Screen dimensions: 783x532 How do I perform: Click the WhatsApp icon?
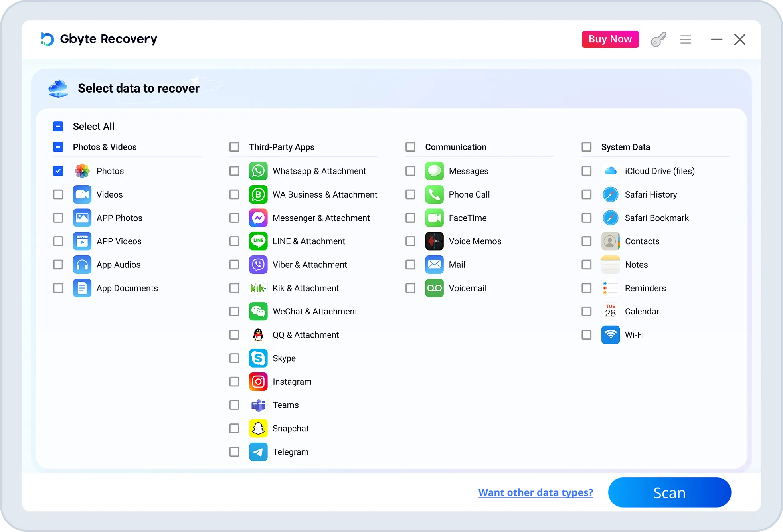[x=258, y=171]
